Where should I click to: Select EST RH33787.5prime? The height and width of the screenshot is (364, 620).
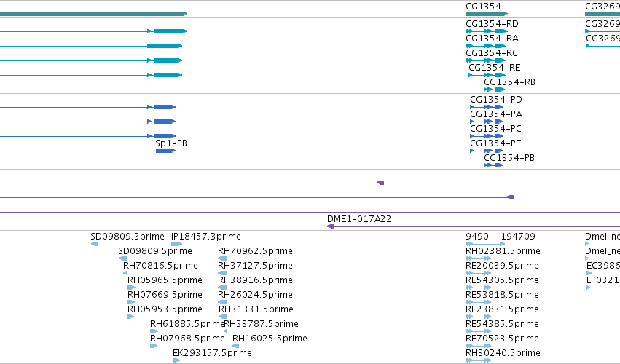[x=262, y=324]
